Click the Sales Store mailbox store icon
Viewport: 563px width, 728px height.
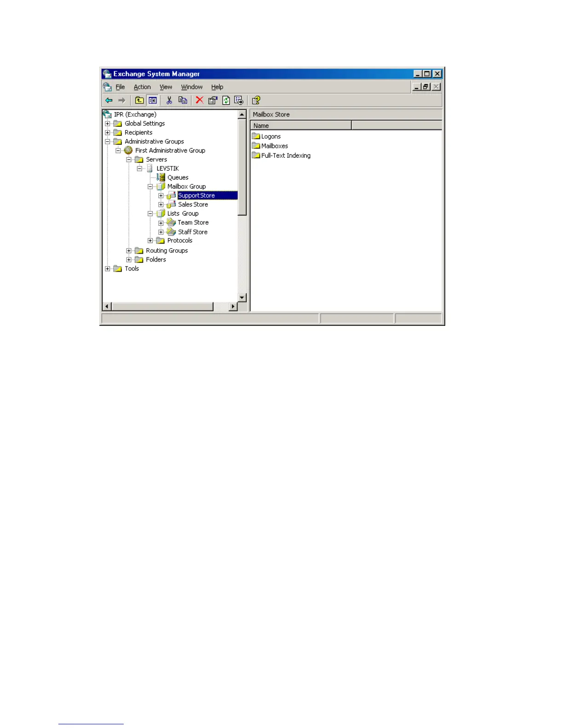pyautogui.click(x=171, y=205)
